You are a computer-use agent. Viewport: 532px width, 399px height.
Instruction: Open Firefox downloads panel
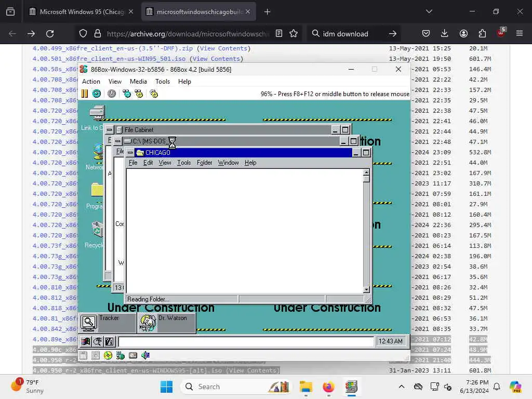click(445, 34)
